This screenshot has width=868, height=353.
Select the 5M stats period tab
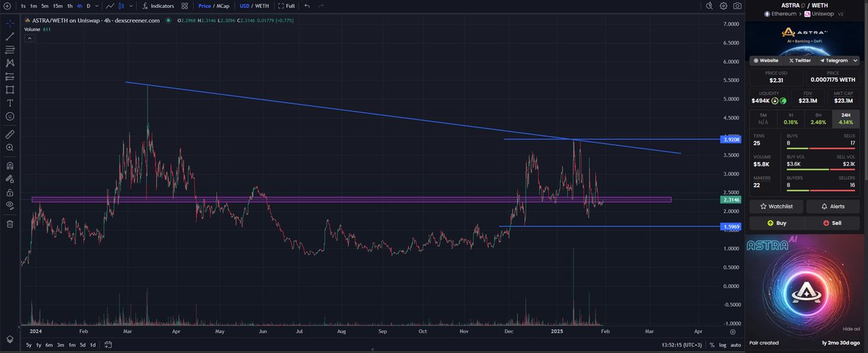click(x=763, y=119)
